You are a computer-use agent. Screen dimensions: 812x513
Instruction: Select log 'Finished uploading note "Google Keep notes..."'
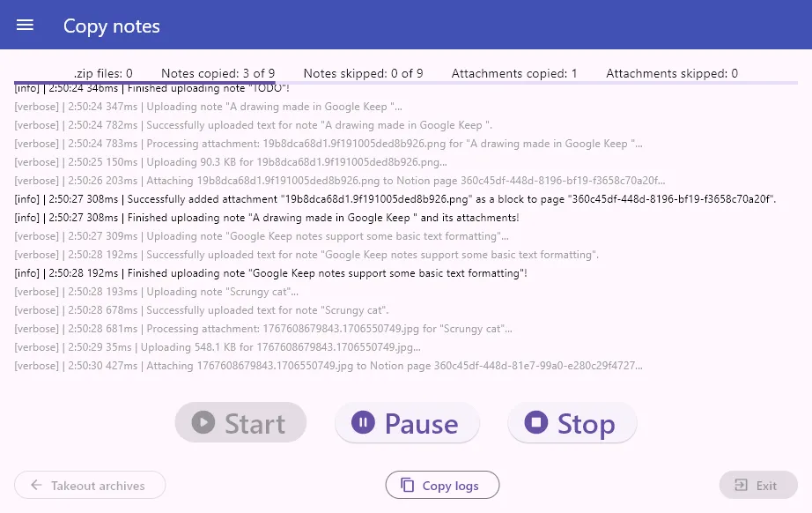pos(271,273)
